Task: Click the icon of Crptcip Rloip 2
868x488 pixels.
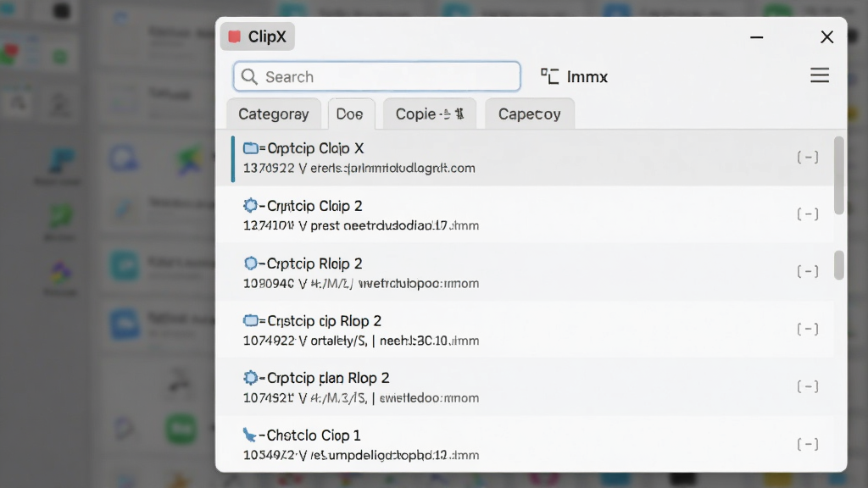Action: pyautogui.click(x=250, y=263)
